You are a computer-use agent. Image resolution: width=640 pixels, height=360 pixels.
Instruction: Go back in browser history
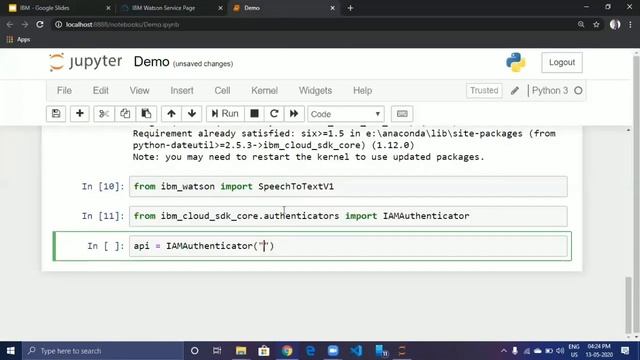10,24
